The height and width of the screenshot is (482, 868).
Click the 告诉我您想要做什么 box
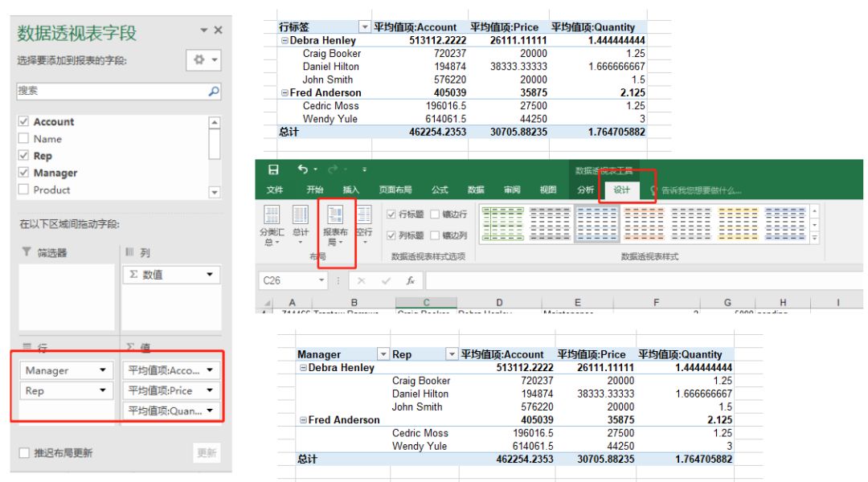pyautogui.click(x=701, y=190)
